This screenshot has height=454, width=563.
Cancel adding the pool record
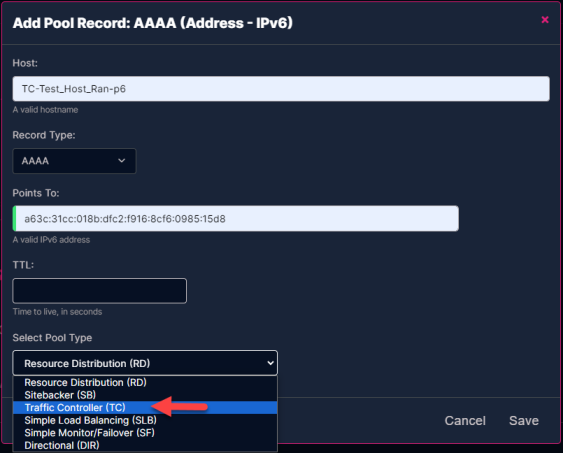pyautogui.click(x=465, y=421)
